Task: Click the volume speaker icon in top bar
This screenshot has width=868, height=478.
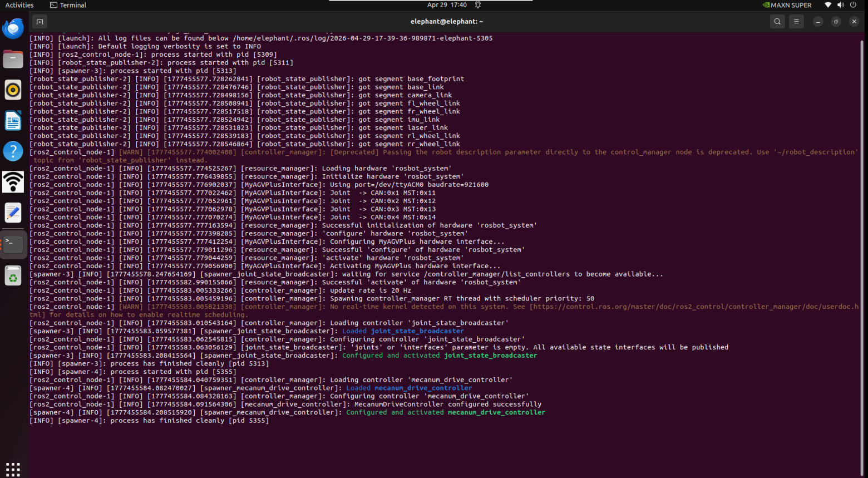Action: click(x=840, y=5)
